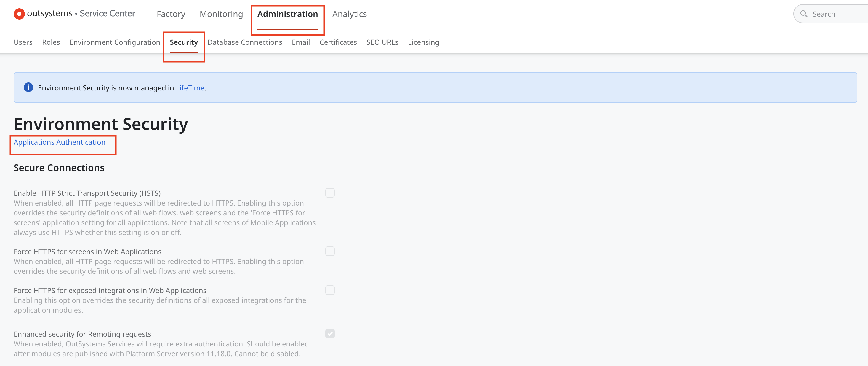Open the Roles tab
868x366 pixels.
(x=51, y=42)
